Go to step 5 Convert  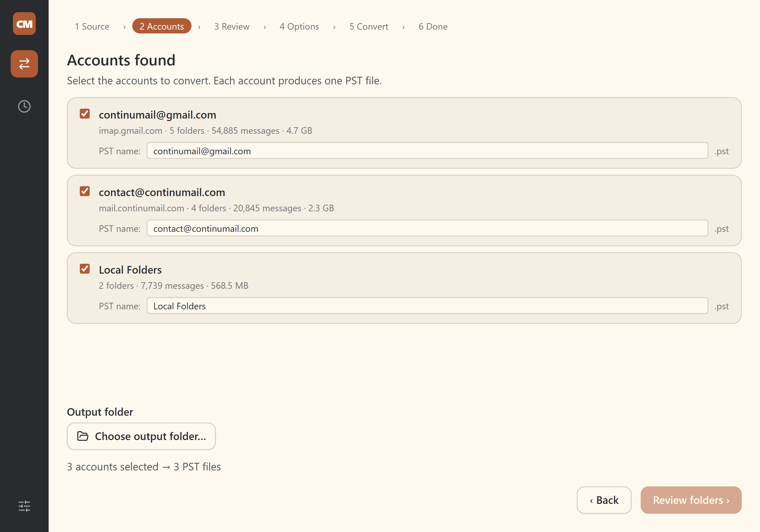click(x=369, y=26)
